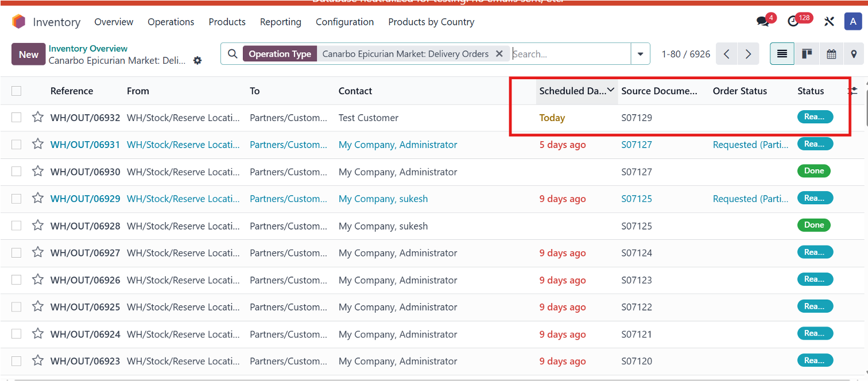Remove the Operation Type filter facet

499,54
